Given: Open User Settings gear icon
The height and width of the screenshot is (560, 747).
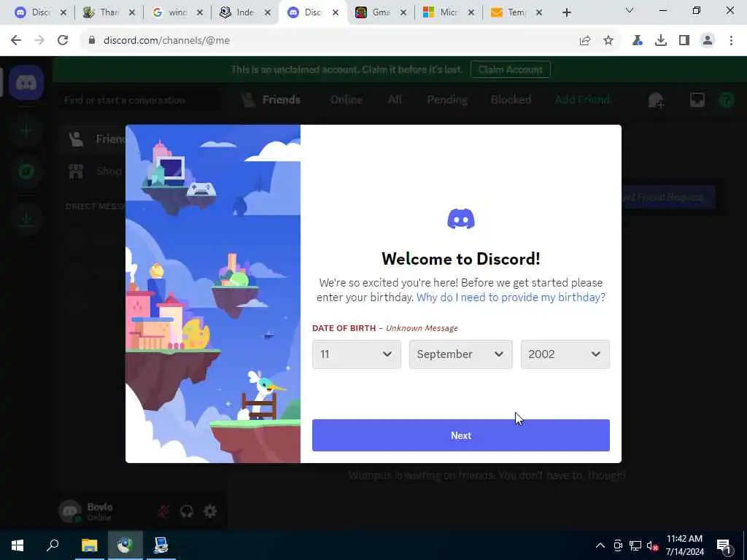Looking at the screenshot, I should tap(210, 511).
